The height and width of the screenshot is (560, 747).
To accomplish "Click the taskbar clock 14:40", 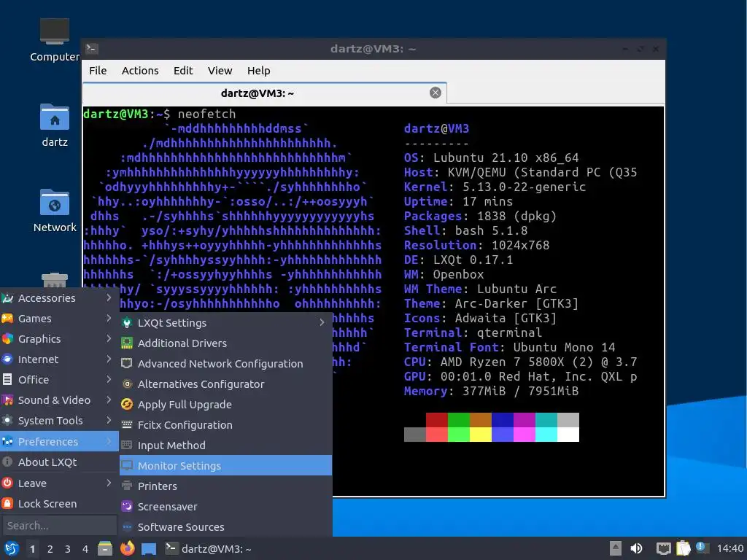I will click(729, 548).
